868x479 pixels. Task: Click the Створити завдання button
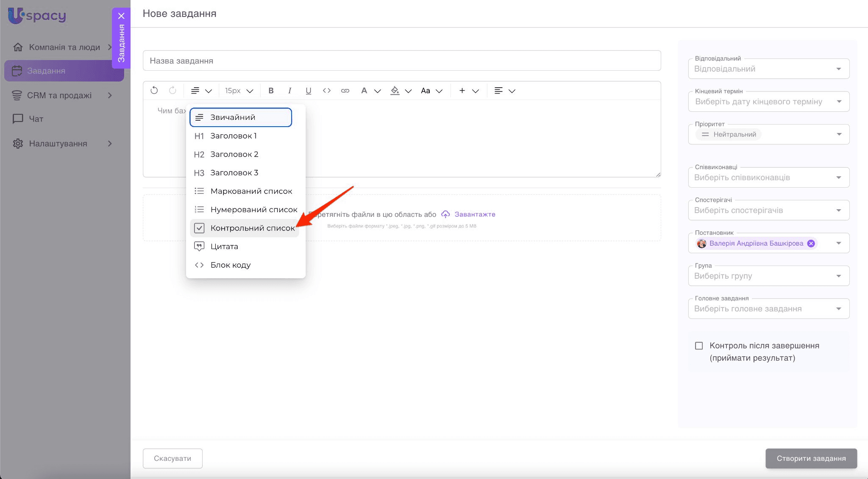tap(811, 459)
